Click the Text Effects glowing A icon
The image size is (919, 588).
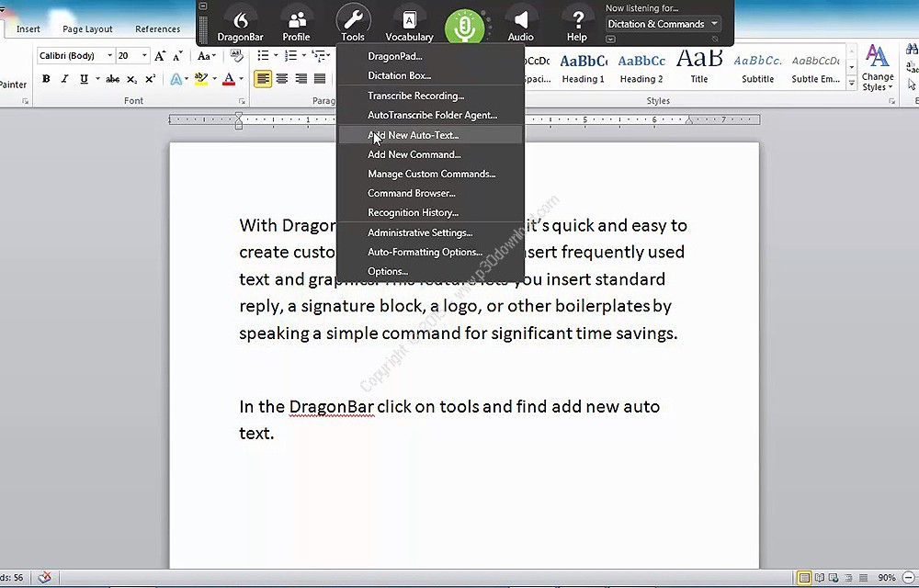coord(176,79)
